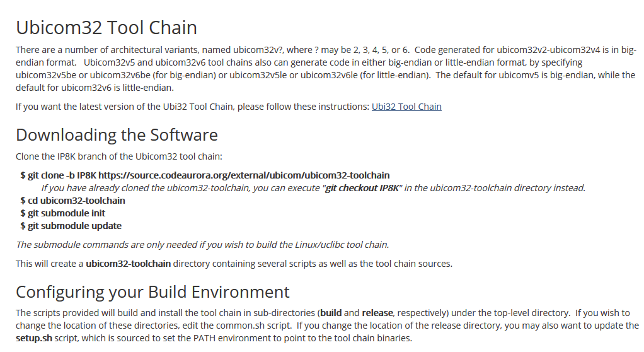Click the "$ git submodule init" command
This screenshot has width=644, height=352.
pos(62,213)
